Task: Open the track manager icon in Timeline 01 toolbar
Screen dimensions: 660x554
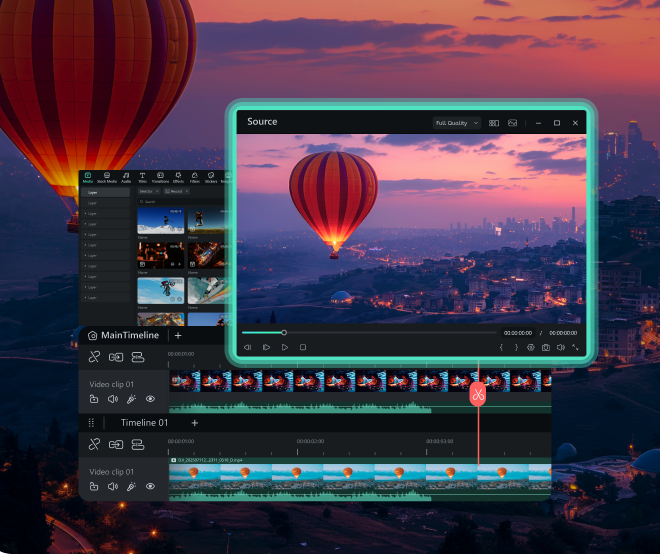Action: (138, 444)
